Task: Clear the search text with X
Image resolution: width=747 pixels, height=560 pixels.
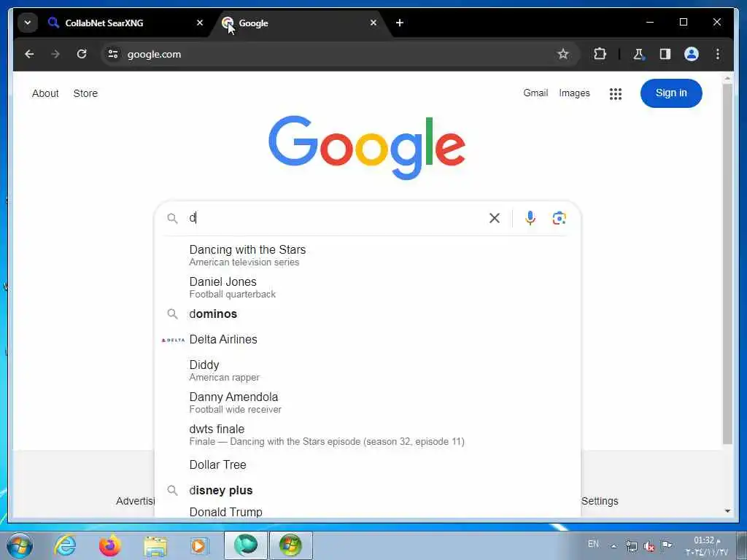Action: 495,218
